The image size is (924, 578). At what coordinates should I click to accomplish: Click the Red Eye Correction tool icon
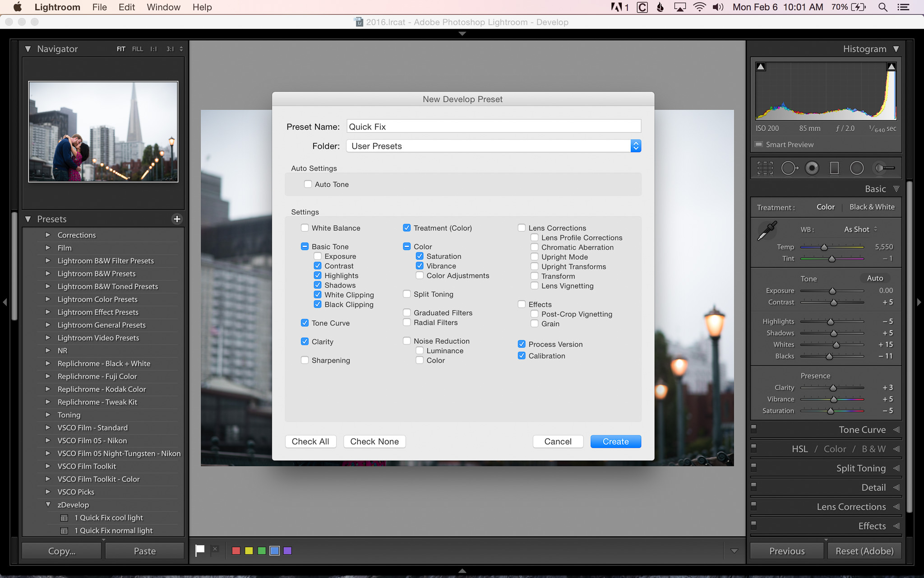point(813,168)
